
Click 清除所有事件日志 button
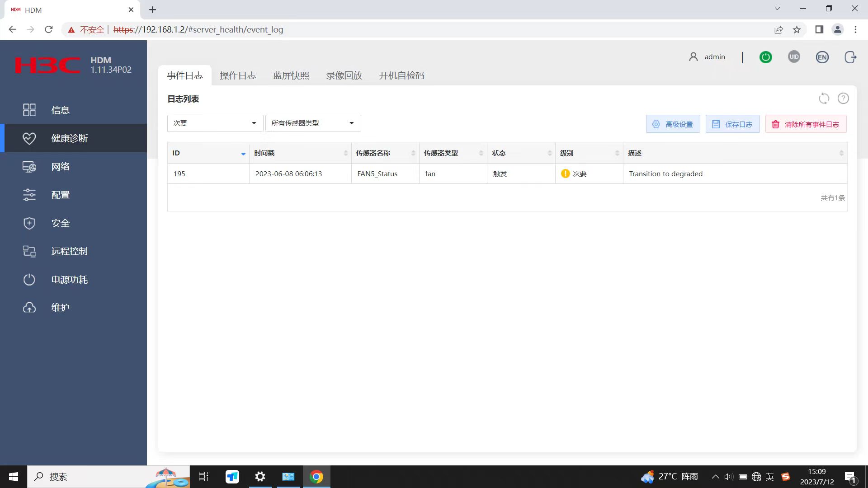806,124
